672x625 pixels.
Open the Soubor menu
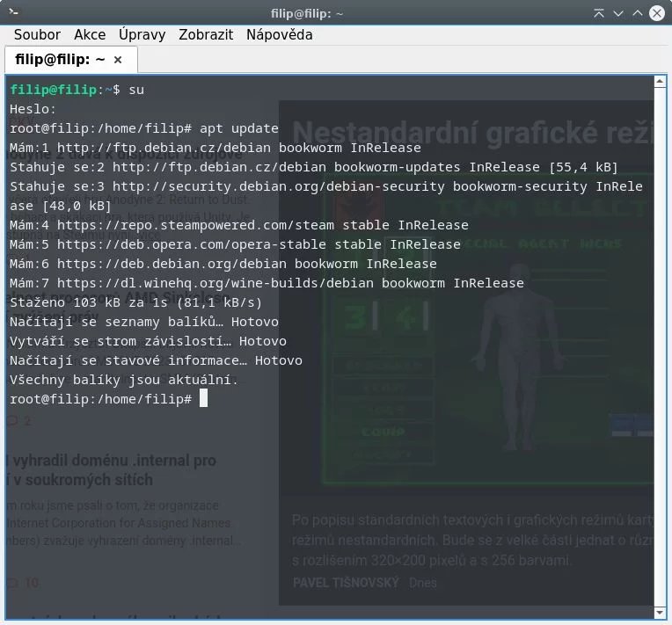[37, 34]
